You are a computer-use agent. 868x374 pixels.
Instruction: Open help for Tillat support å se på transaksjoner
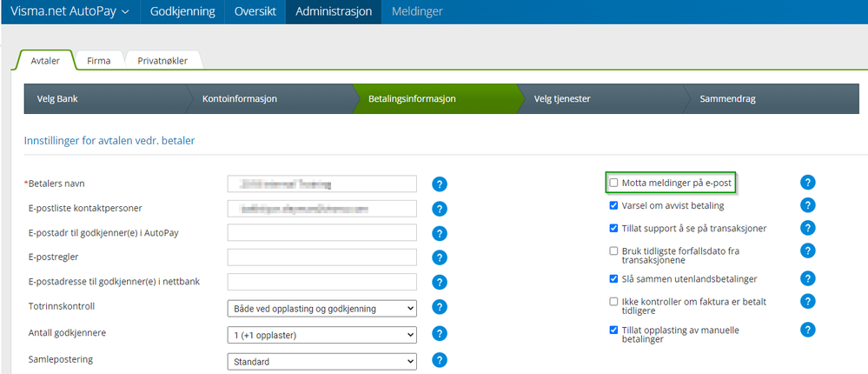point(808,228)
